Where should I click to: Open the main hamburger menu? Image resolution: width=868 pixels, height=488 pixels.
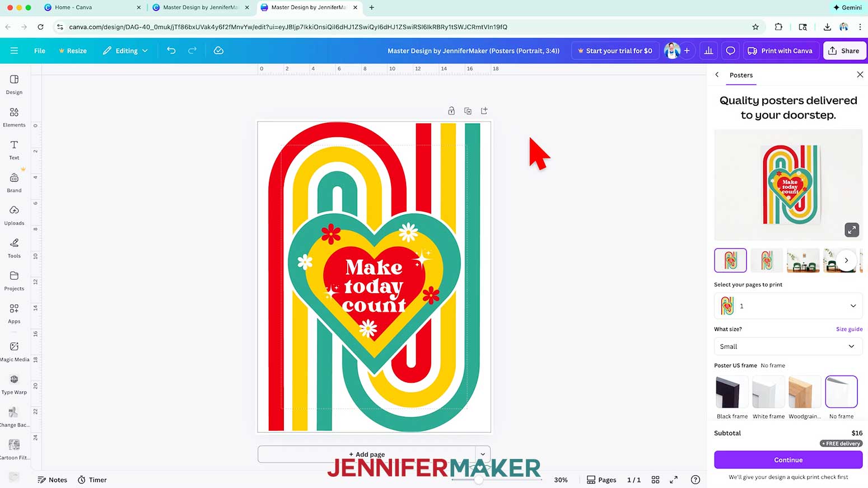[x=15, y=50]
